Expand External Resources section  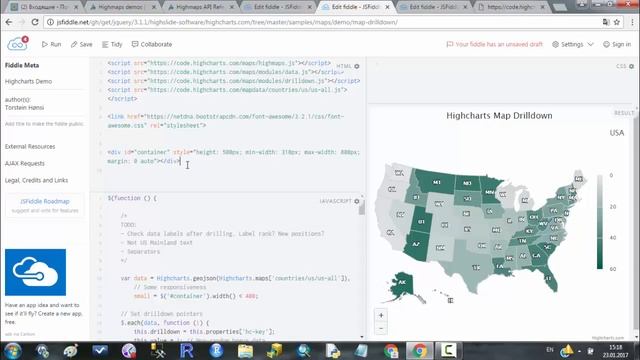tap(30, 147)
